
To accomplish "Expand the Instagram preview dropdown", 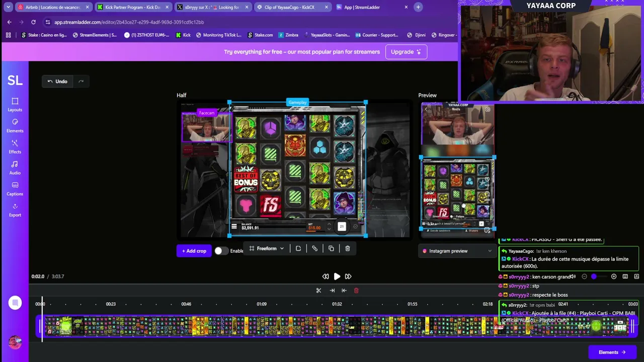I will tap(457, 251).
